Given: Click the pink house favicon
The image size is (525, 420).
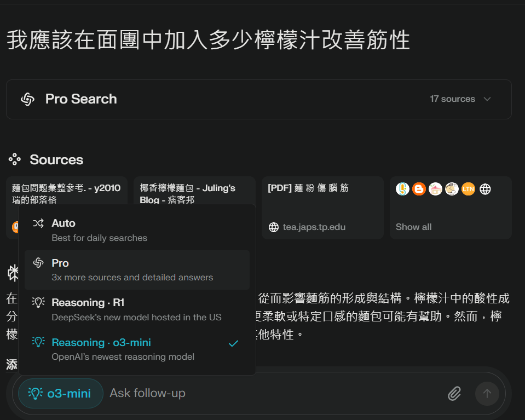Looking at the screenshot, I should pyautogui.click(x=435, y=189).
